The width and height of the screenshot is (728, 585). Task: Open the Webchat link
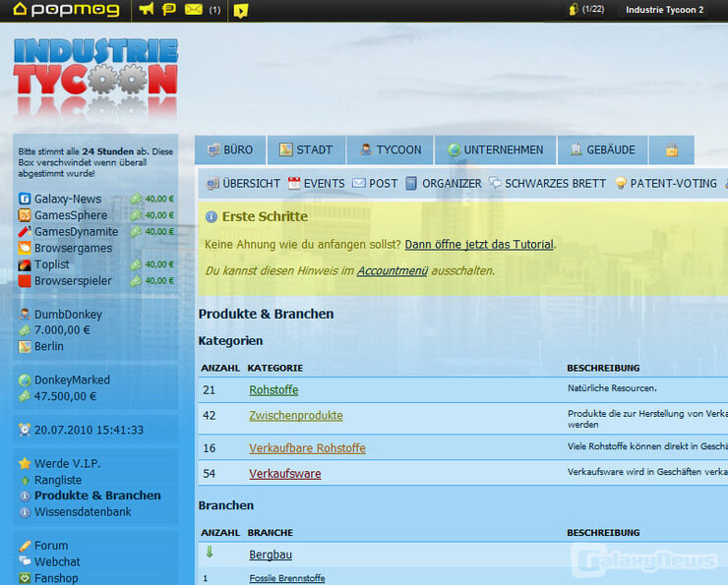point(57,561)
